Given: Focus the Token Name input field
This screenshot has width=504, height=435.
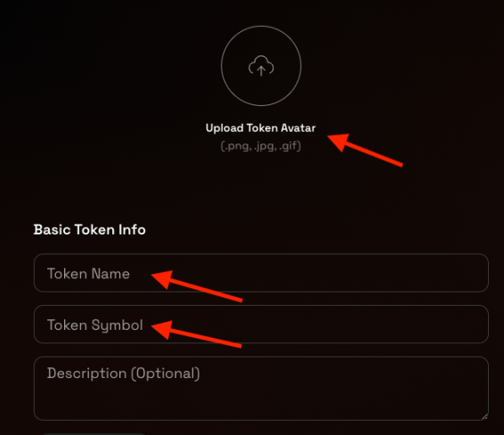Looking at the screenshot, I should pyautogui.click(x=261, y=273).
